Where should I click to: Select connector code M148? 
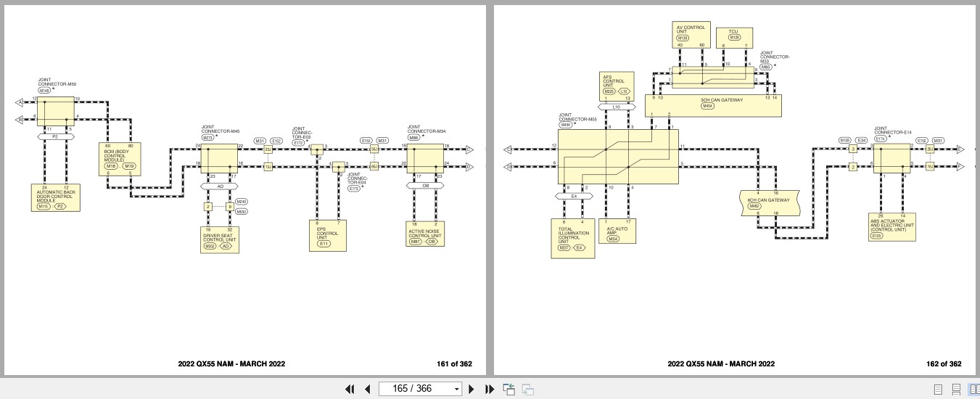tap(44, 90)
